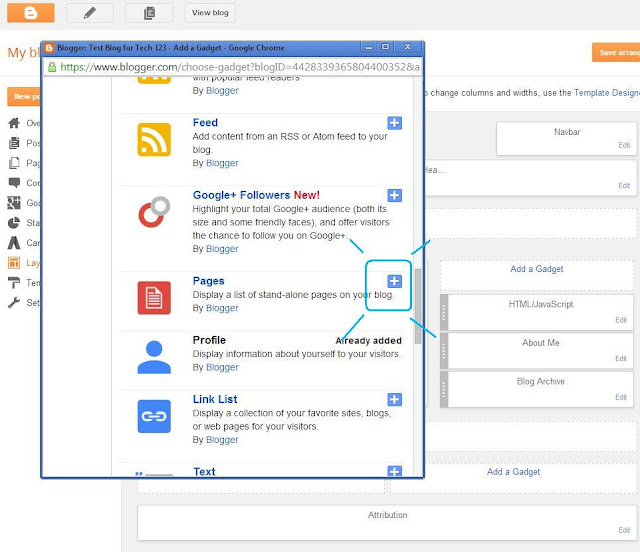Click the popup vertical scrollbar thumb

(418, 306)
